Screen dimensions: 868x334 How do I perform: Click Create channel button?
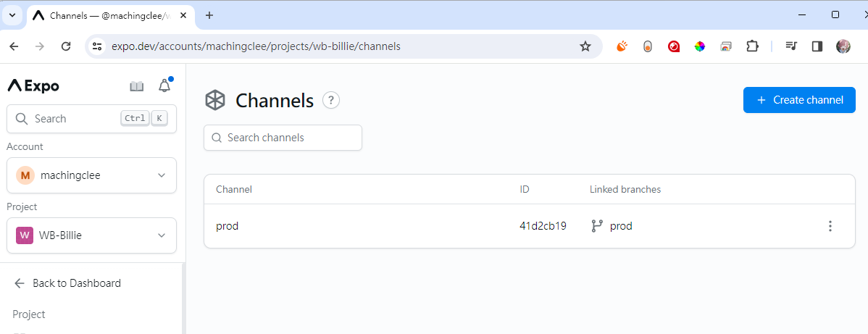tap(799, 100)
